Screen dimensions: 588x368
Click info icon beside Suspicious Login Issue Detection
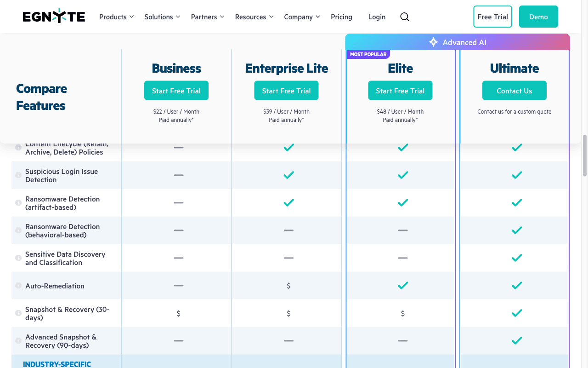[18, 175]
